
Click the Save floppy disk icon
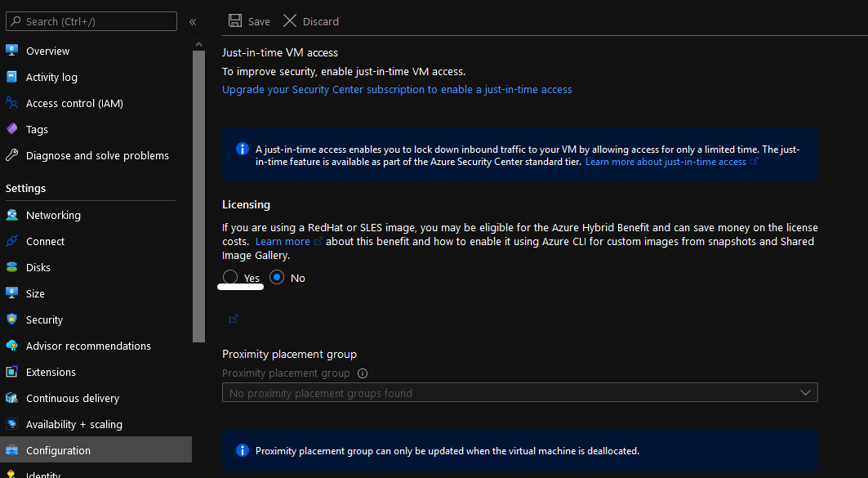click(234, 20)
